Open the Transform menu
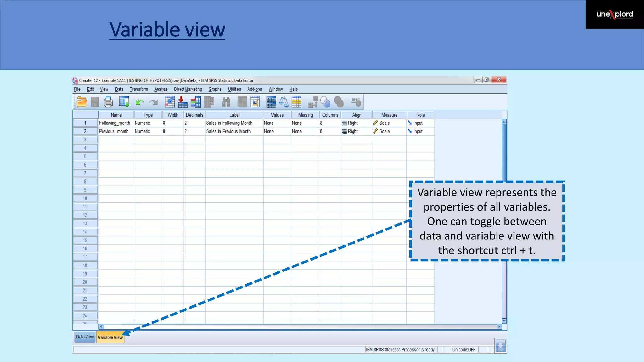644x362 pixels. click(139, 89)
